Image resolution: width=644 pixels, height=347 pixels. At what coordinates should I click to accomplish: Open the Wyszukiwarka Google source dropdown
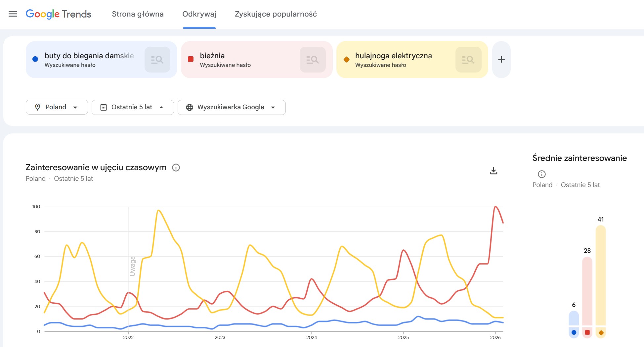[x=231, y=107]
